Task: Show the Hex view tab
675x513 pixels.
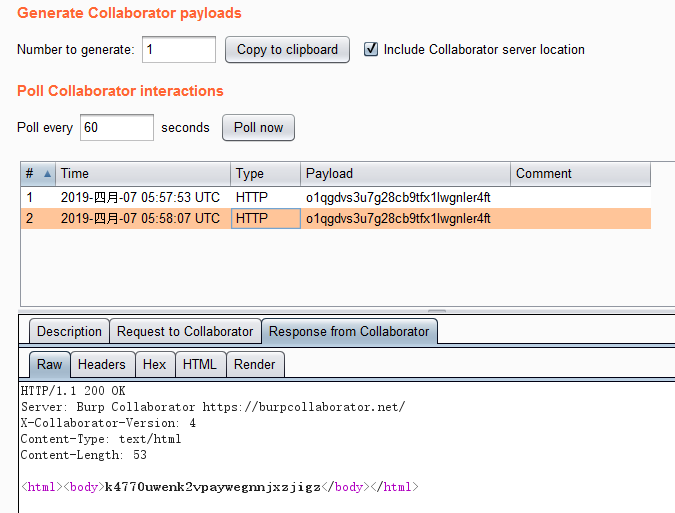Action: pyautogui.click(x=154, y=365)
